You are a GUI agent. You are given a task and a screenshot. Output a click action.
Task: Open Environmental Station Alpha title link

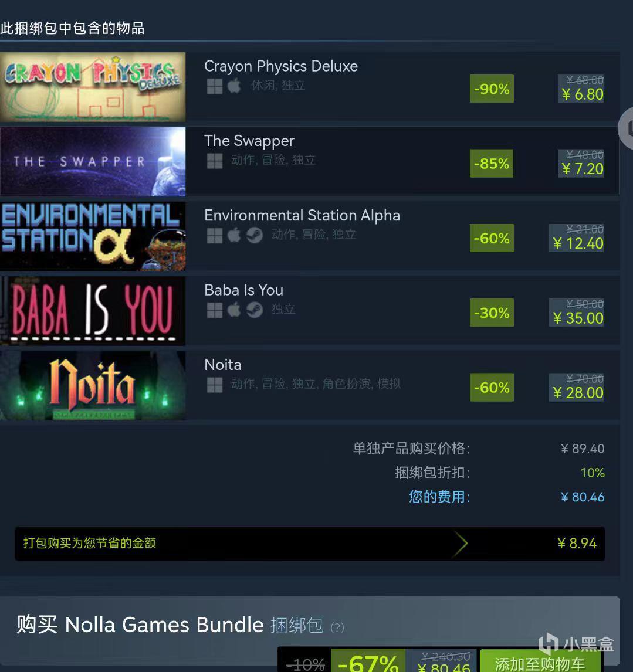(x=302, y=215)
